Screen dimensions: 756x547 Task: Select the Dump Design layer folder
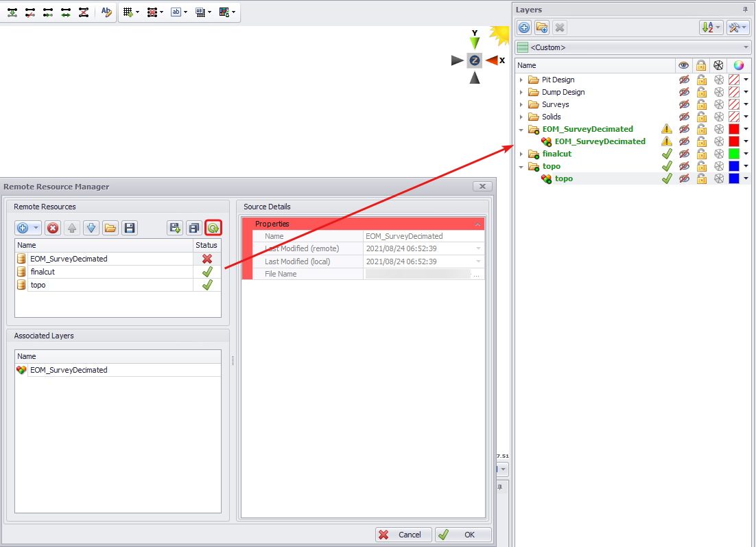563,92
